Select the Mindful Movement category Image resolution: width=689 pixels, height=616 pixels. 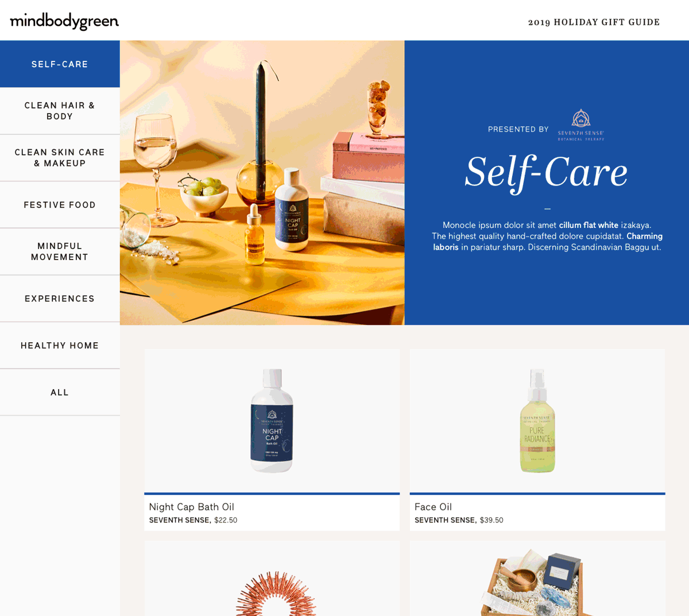coord(60,251)
